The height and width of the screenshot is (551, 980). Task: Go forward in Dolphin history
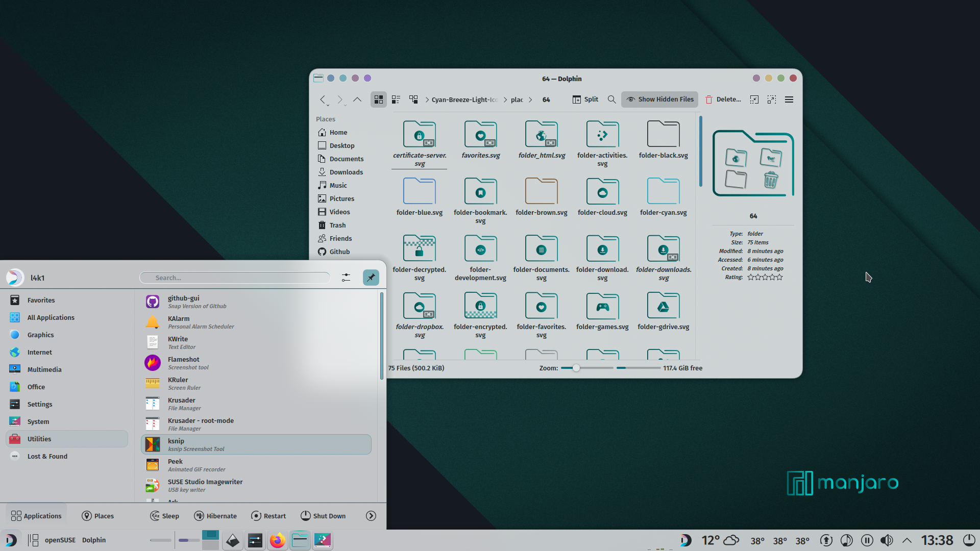340,99
